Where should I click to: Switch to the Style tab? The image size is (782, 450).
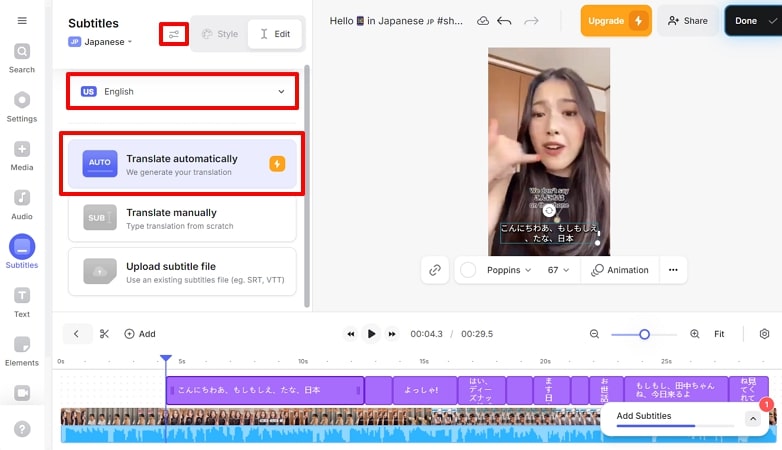pos(219,34)
